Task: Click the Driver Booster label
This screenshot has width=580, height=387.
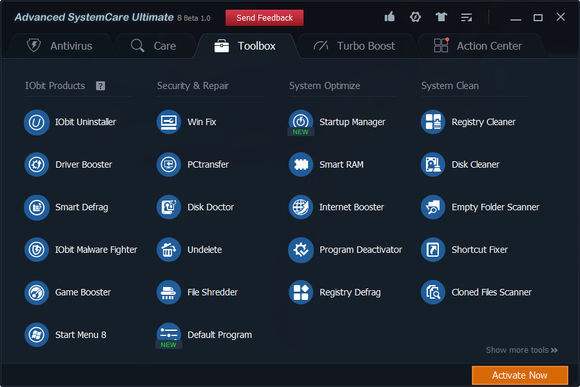Action: tap(84, 165)
